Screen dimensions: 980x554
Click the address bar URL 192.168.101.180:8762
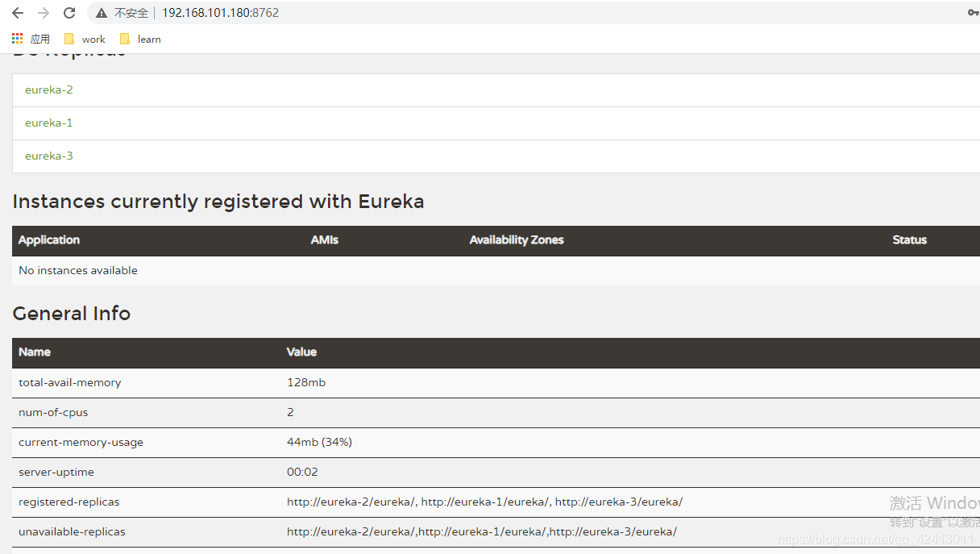pos(220,13)
